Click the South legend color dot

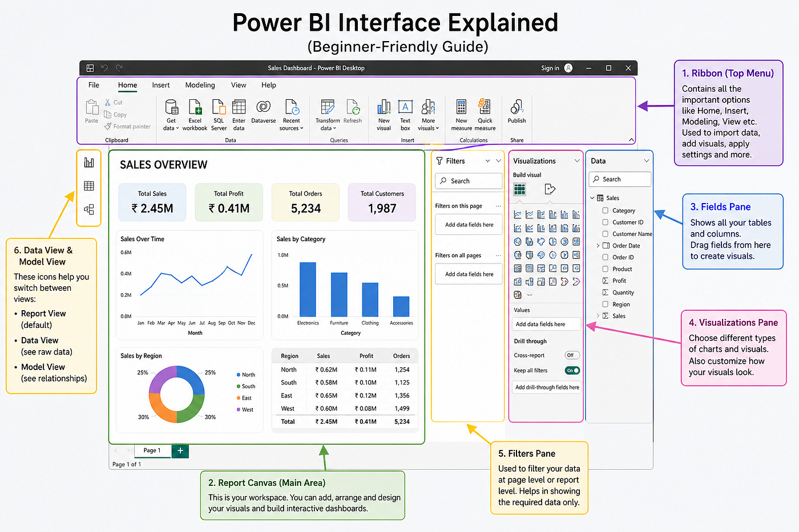point(238,386)
